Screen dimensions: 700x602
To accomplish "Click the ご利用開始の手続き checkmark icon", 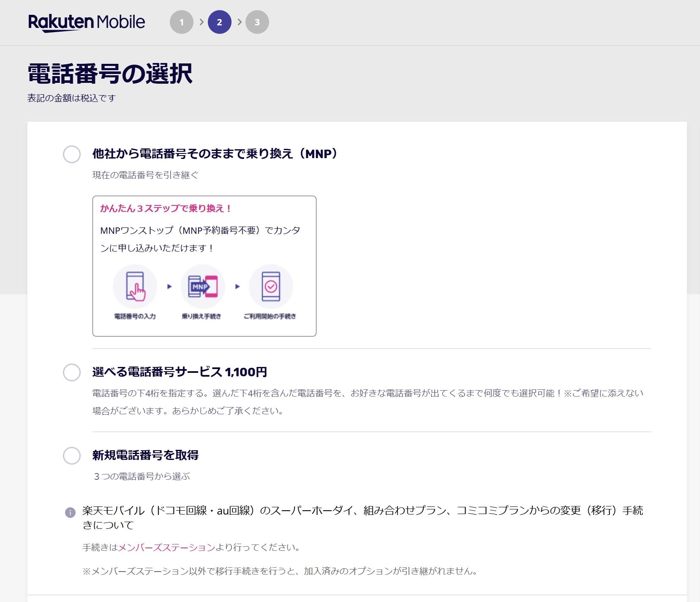I will pos(271,287).
